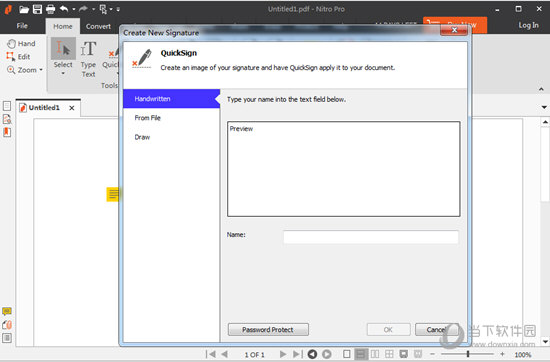The image size is (550, 362).
Task: Open the bottom-most panel icon in the left sidebar
Action: [x=7, y=338]
